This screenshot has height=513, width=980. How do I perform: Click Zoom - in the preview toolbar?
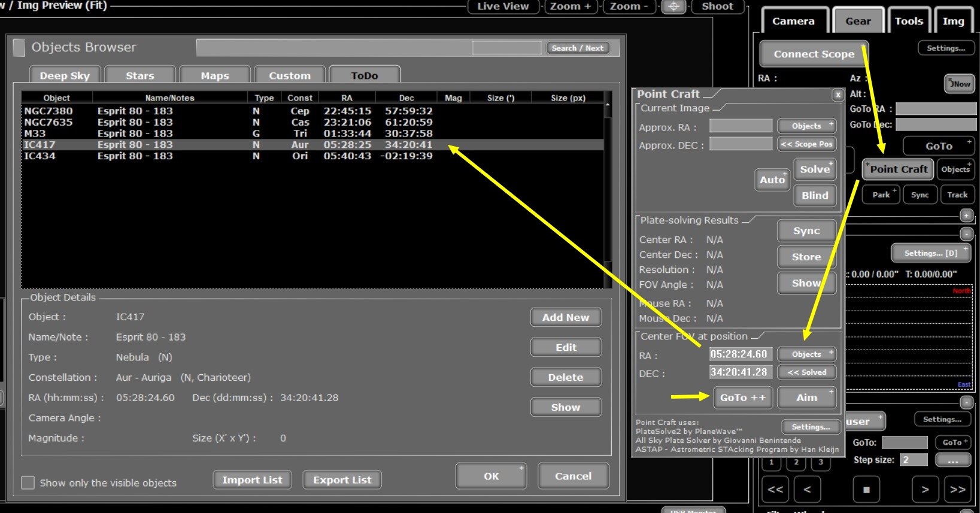629,7
